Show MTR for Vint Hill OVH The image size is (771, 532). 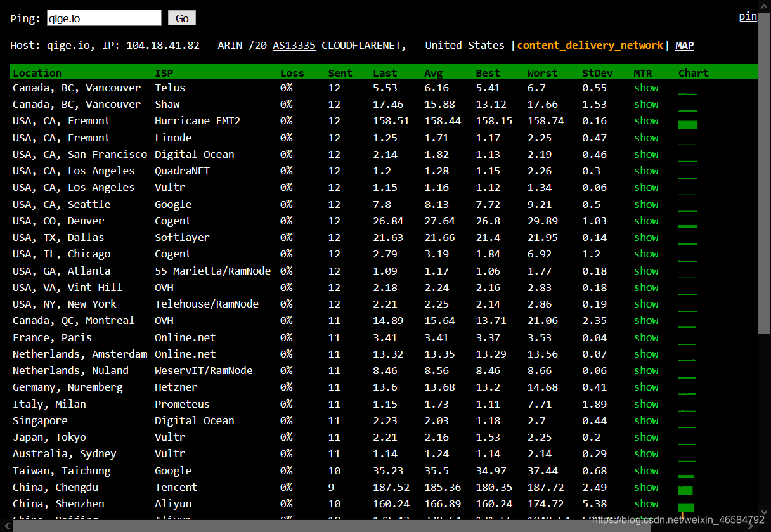click(646, 287)
